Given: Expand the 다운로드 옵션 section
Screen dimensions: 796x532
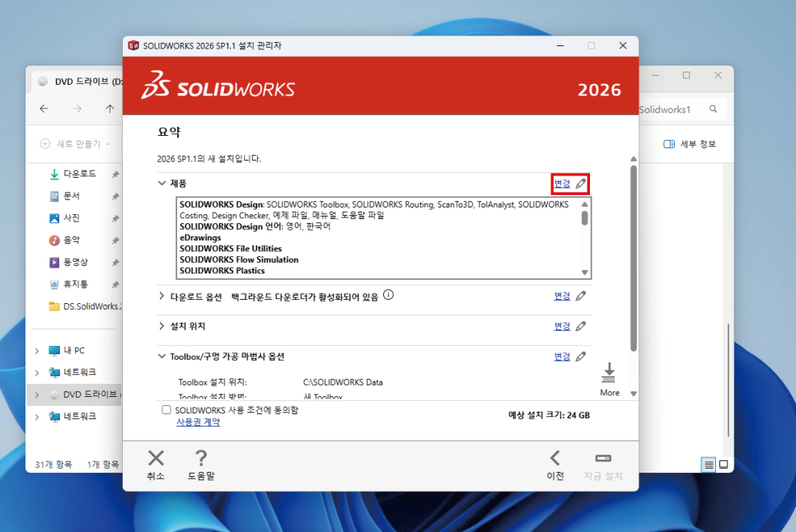Looking at the screenshot, I should [x=162, y=296].
